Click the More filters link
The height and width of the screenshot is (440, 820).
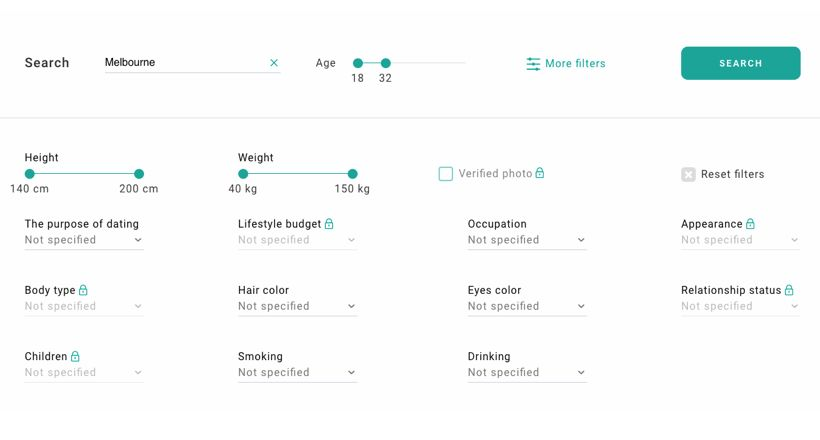coord(566,63)
